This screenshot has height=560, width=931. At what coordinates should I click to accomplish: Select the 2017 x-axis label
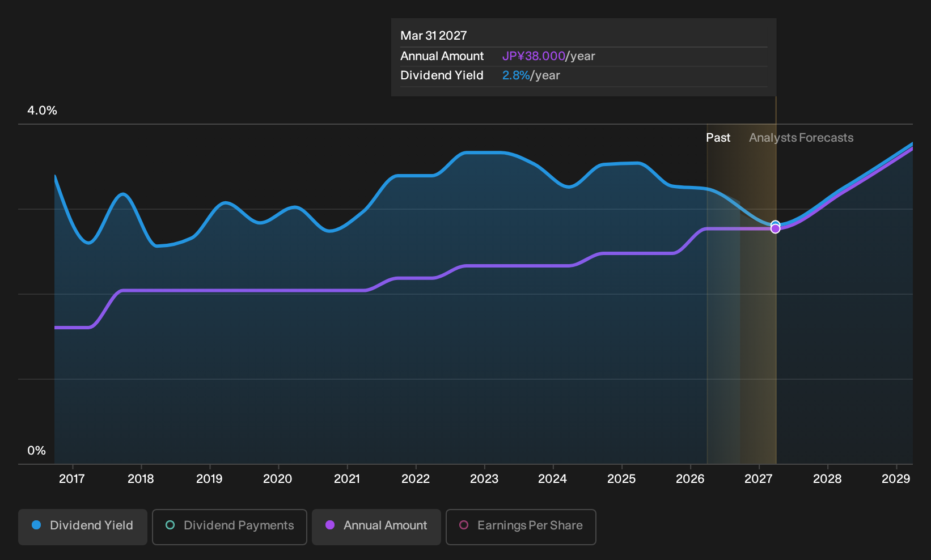(x=72, y=479)
